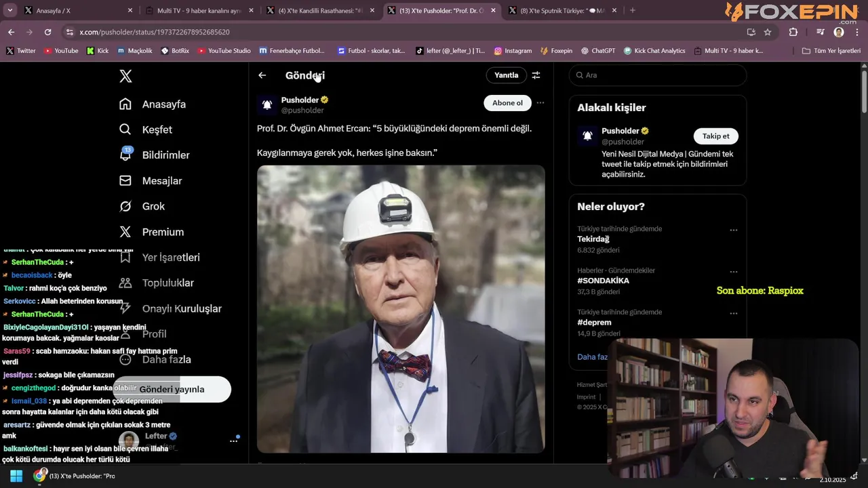This screenshot has height=488, width=868.
Task: Open more options for Tekirdağ trend
Action: click(734, 230)
